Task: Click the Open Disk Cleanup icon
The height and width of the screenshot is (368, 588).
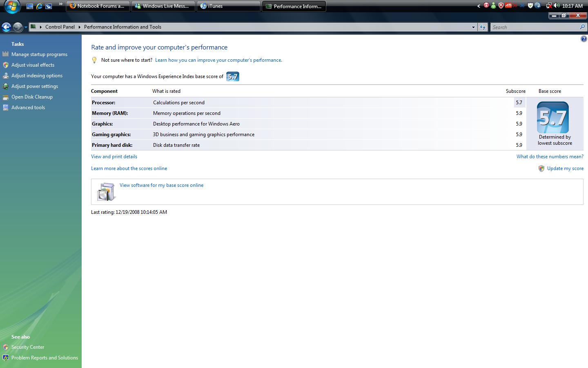Action: pos(6,97)
